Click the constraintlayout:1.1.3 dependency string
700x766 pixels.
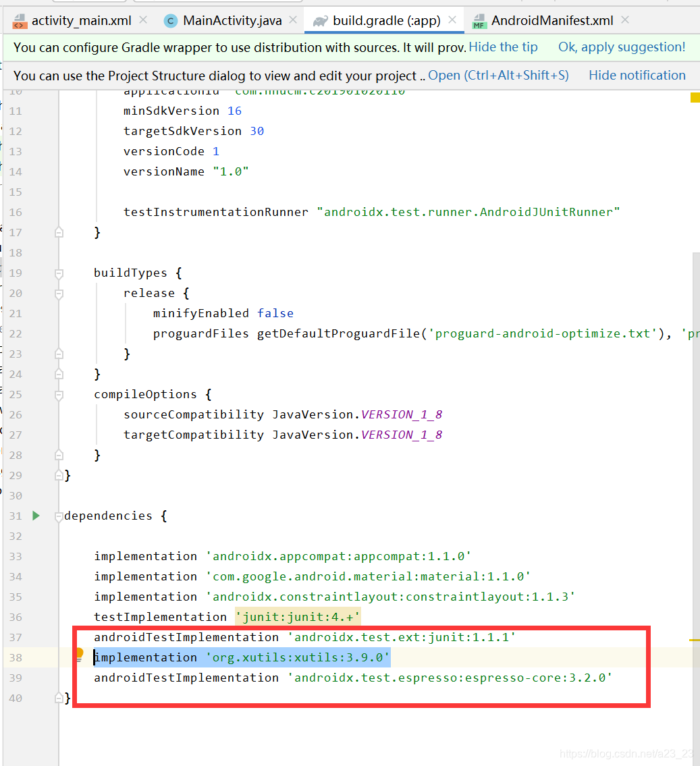[390, 597]
